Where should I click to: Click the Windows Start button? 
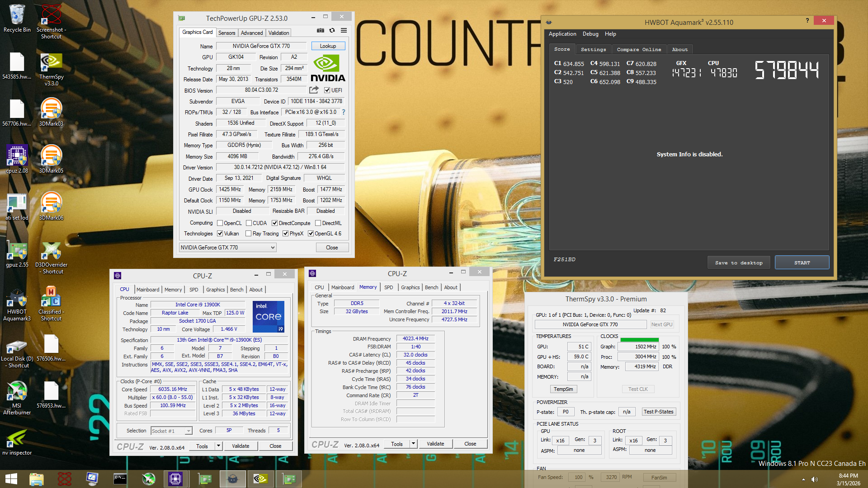[11, 479]
